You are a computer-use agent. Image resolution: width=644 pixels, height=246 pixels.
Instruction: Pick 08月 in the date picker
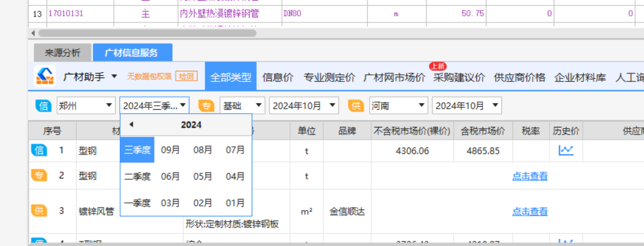[203, 150]
